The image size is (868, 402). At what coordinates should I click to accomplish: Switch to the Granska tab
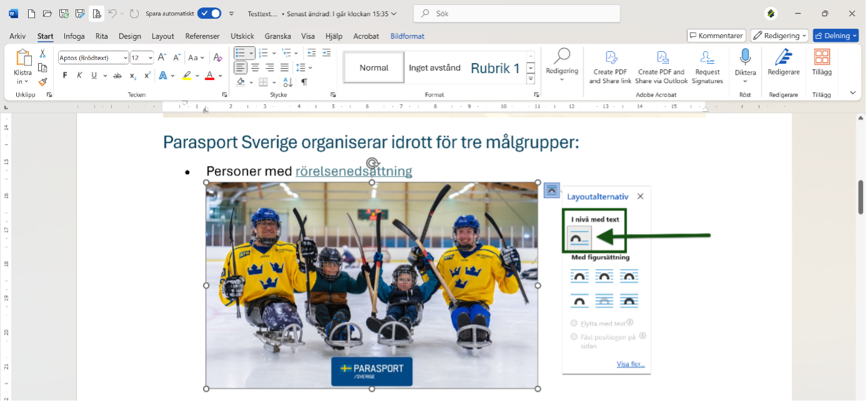click(x=278, y=36)
